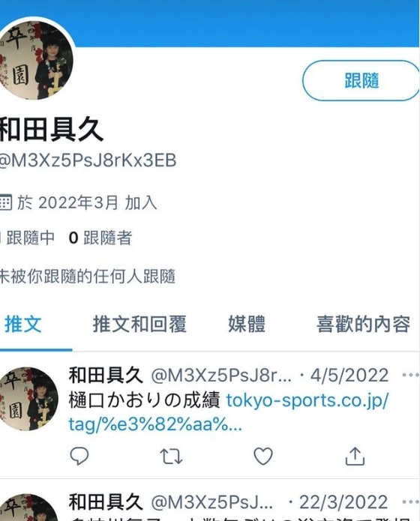Viewport: 420px width, 521px height.
Task: Switch to the 推文和回覆 tab
Action: click(x=139, y=325)
